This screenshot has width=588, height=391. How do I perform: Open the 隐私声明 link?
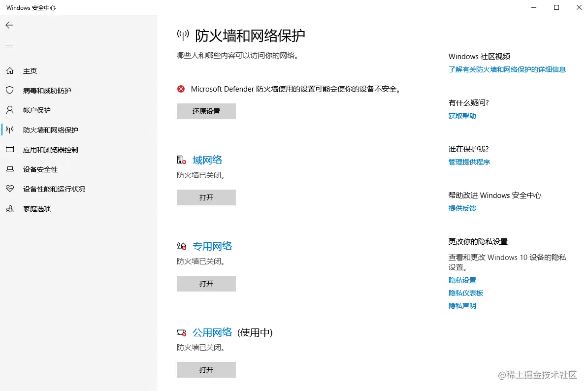[462, 305]
